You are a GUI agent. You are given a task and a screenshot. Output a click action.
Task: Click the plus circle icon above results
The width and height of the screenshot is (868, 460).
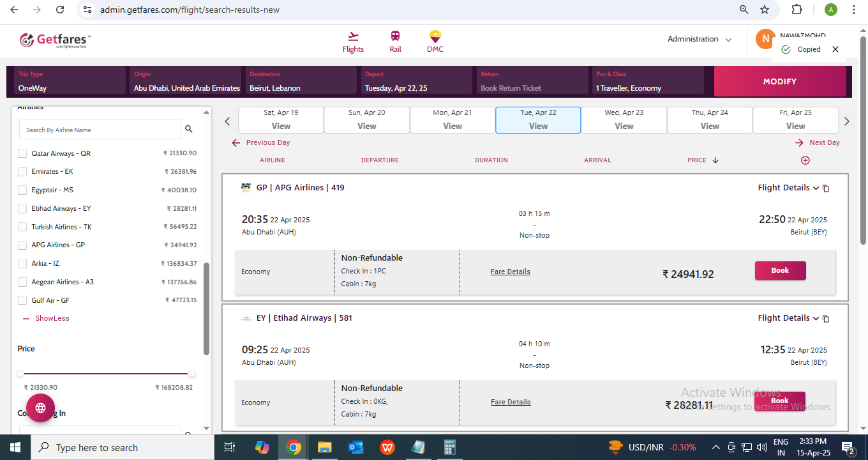805,160
